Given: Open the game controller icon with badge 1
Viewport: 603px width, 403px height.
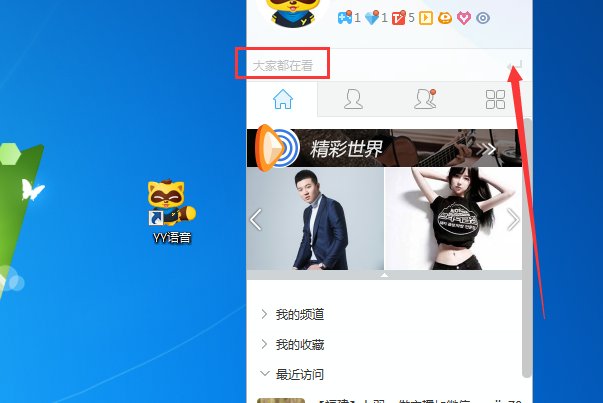Looking at the screenshot, I should [345, 18].
